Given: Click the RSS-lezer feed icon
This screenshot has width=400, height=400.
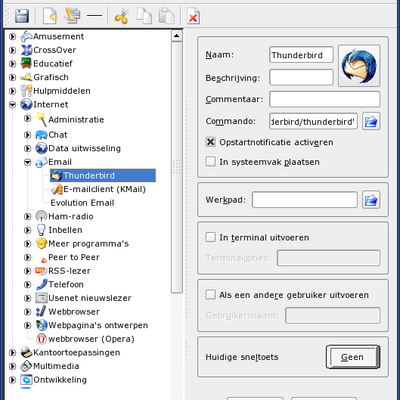Looking at the screenshot, I should point(41,271).
